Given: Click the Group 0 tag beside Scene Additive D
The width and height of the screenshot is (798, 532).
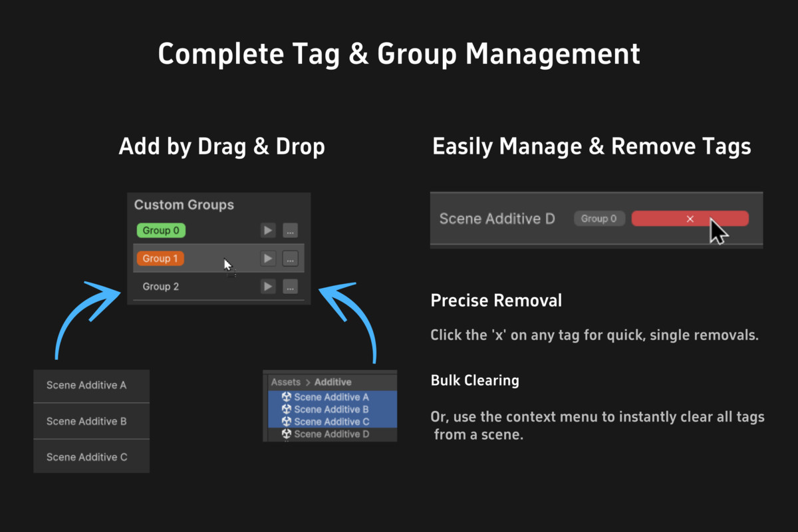Looking at the screenshot, I should 598,219.
